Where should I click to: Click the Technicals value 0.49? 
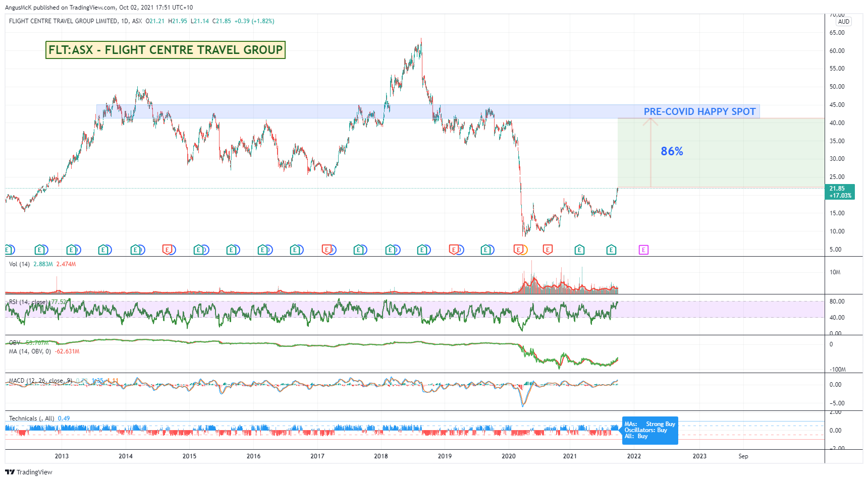[64, 418]
